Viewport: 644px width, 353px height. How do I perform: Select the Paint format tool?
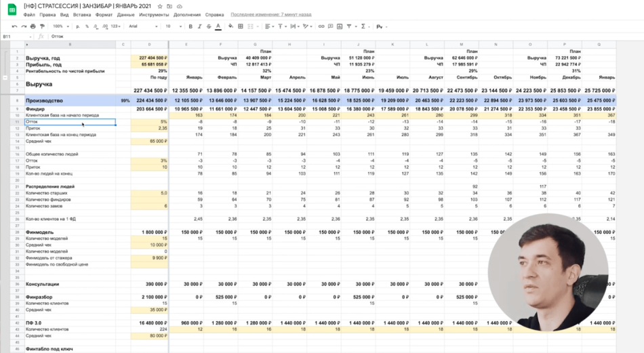[x=42, y=26]
